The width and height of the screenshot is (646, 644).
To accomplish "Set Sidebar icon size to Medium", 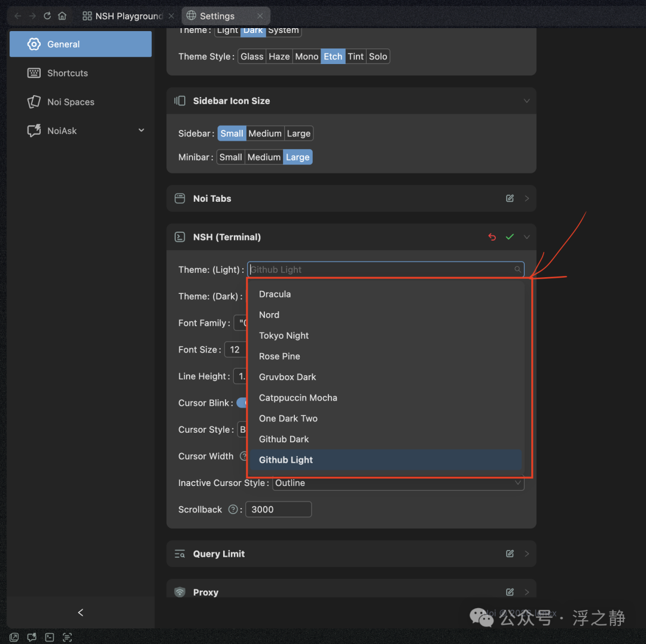I will pyautogui.click(x=265, y=133).
